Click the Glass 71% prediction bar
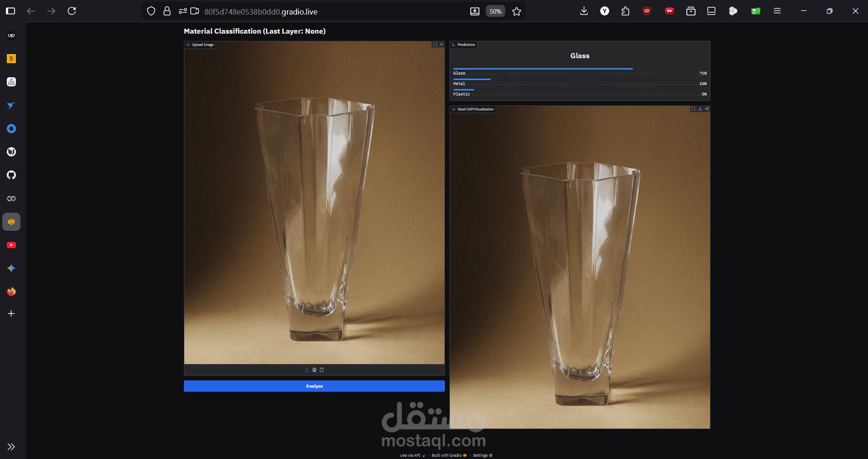Screen dimensions: 868x459 [x=580, y=72]
